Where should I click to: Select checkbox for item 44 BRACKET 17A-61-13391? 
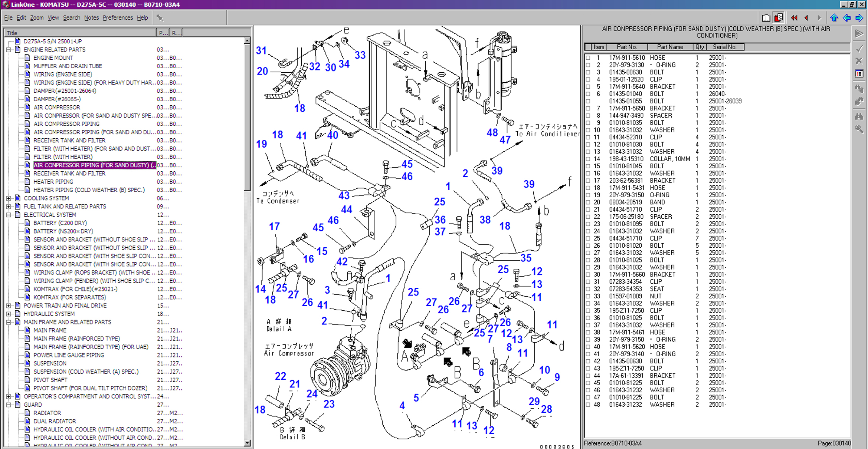(588, 376)
